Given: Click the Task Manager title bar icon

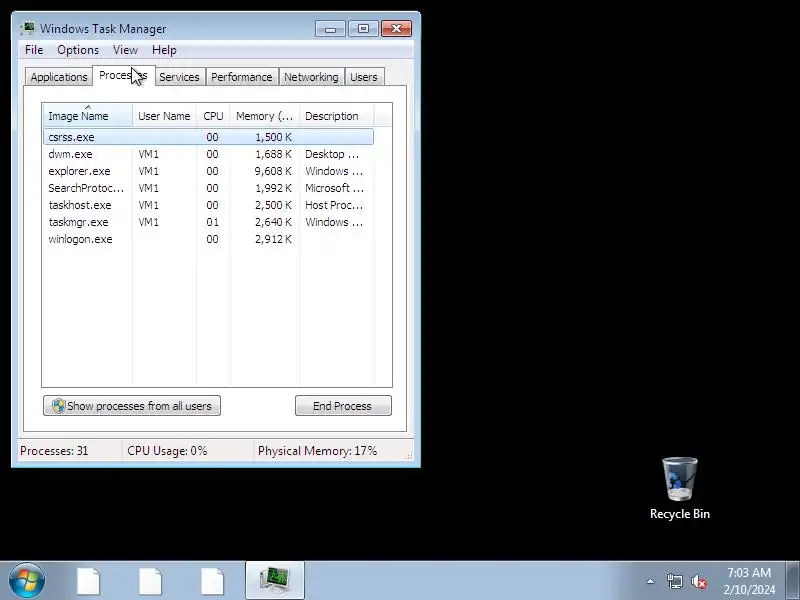Looking at the screenshot, I should [x=28, y=28].
